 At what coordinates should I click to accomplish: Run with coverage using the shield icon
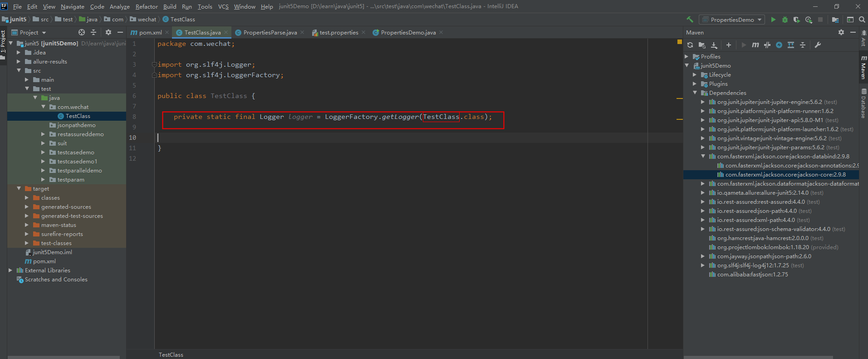click(x=797, y=20)
